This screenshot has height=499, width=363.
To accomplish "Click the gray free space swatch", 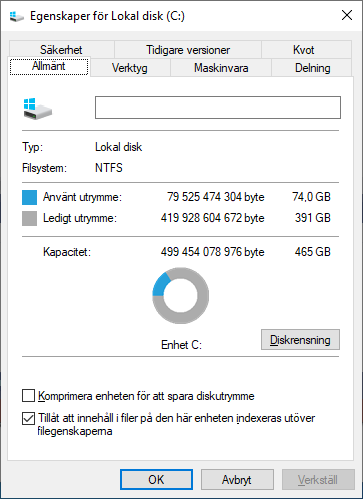I will (x=29, y=219).
